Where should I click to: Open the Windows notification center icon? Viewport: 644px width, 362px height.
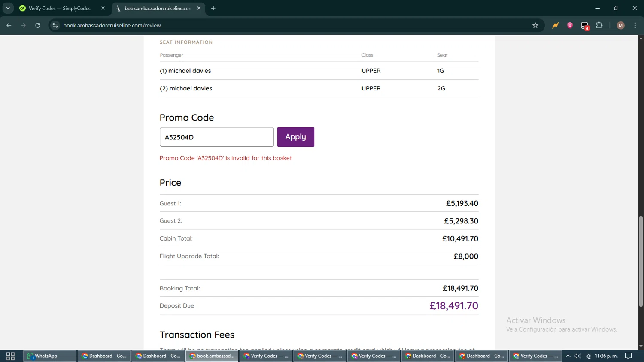[x=629, y=356]
